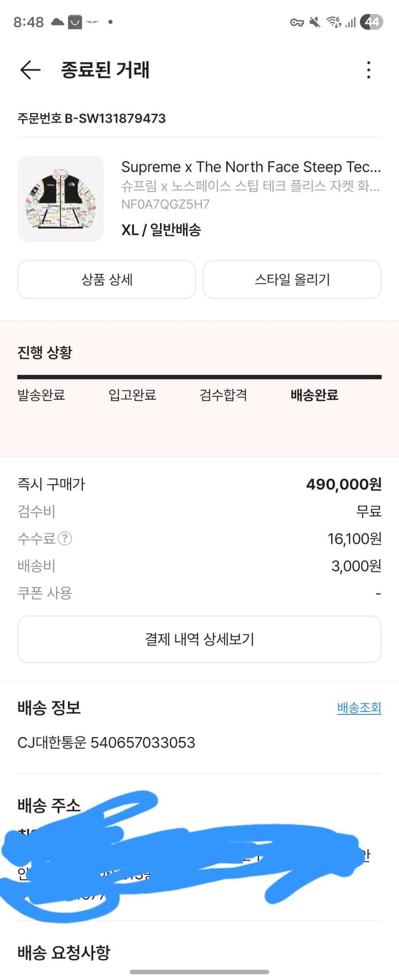The image size is (399, 980).
Task: Select the 배송완료 stage in progress tracker
Action: click(x=313, y=395)
